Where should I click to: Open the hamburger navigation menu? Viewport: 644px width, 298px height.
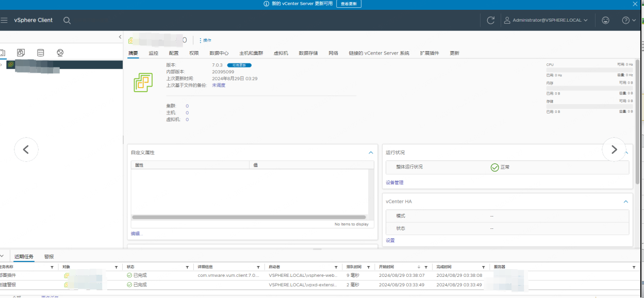(x=4, y=20)
